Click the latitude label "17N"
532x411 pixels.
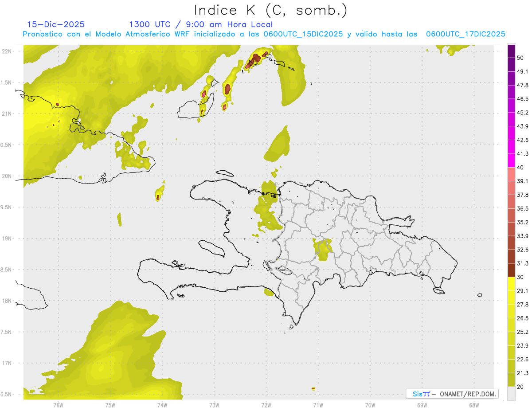7,363
